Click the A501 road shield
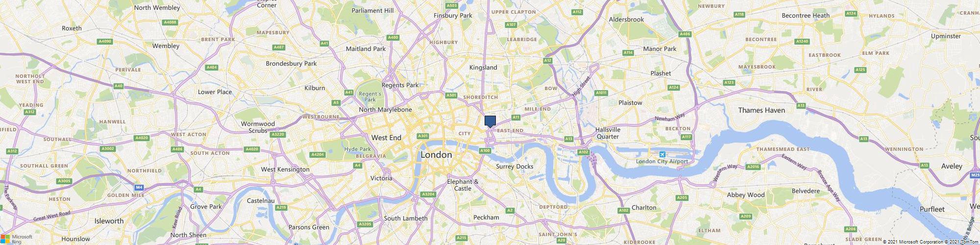 click(x=451, y=95)
